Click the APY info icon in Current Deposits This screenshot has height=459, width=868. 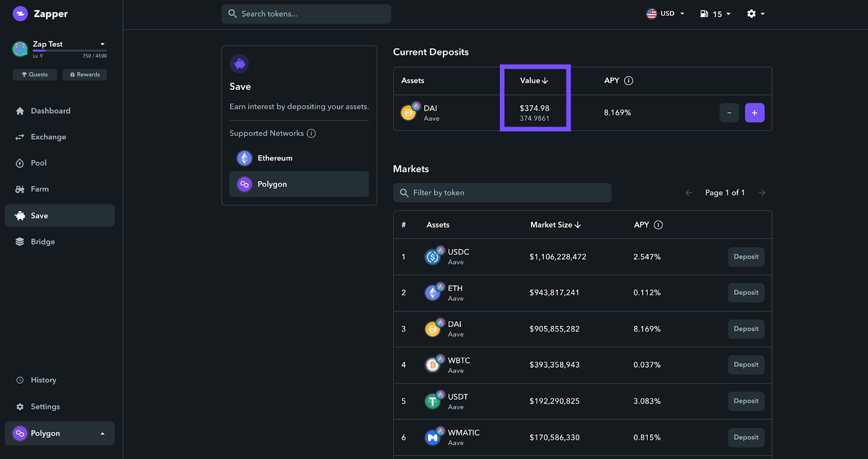click(629, 81)
